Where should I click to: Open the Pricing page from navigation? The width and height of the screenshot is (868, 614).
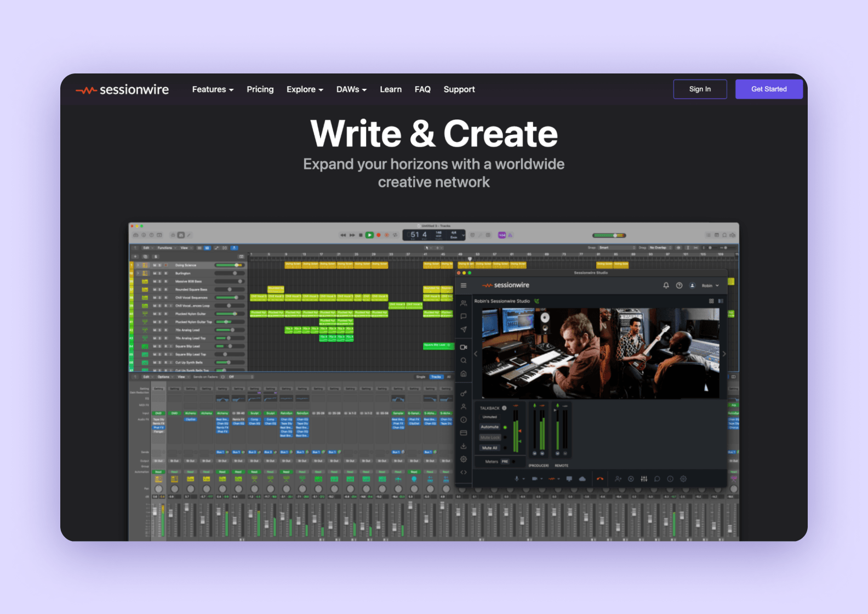(260, 89)
